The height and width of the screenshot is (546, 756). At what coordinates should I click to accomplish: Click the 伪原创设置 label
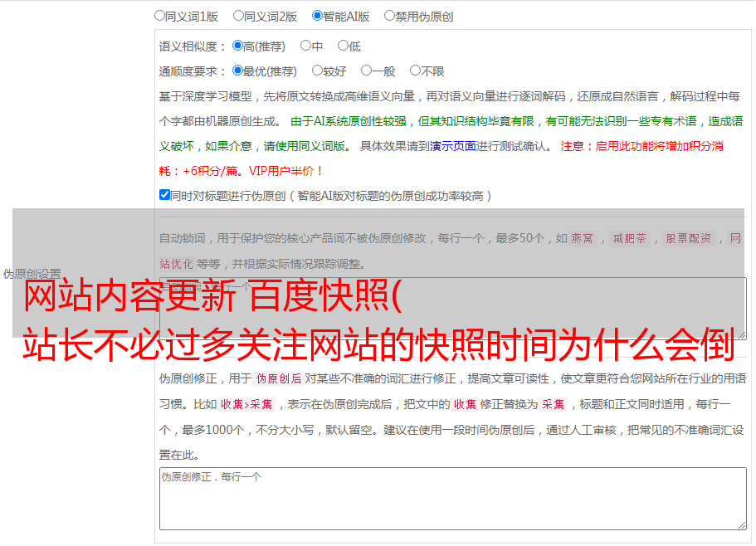click(x=32, y=274)
